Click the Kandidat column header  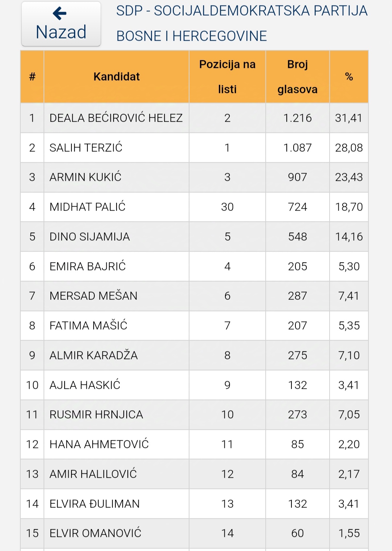click(x=117, y=77)
